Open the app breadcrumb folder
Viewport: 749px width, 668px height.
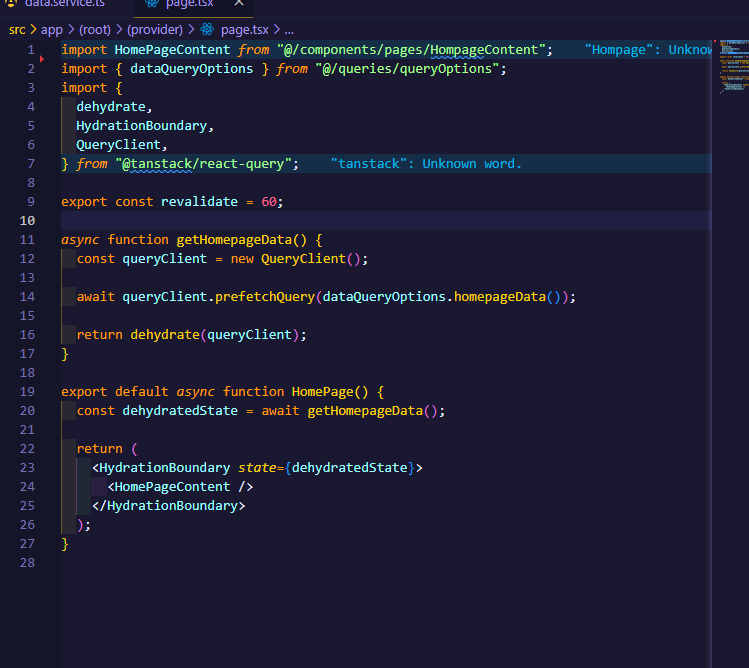[x=52, y=30]
